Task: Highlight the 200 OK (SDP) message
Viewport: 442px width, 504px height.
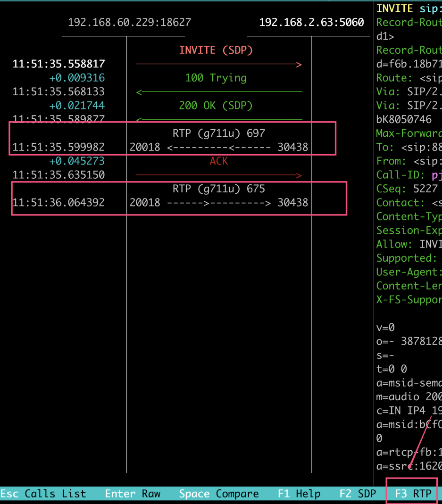Action: 216,106
